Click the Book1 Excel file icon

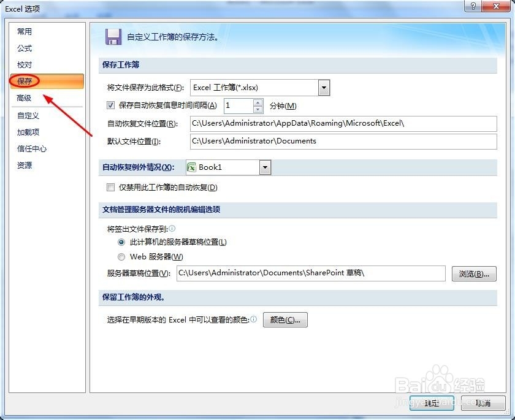click(x=191, y=167)
